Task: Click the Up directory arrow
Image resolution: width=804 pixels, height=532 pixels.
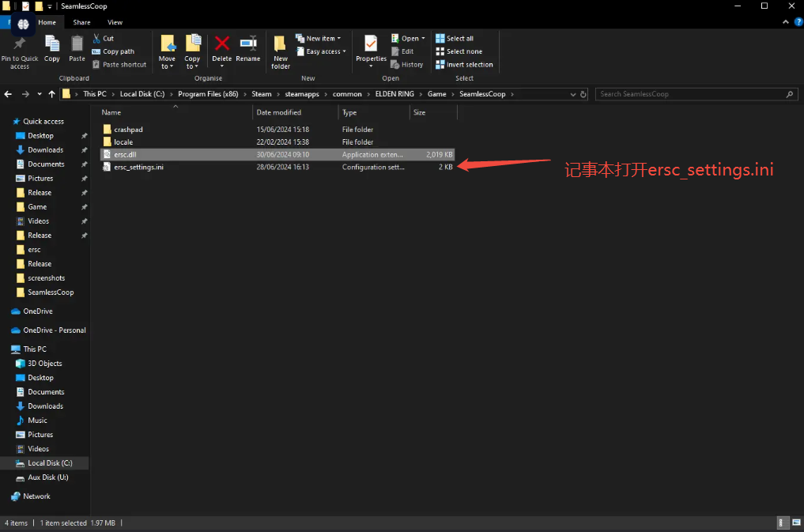Action: (52, 94)
